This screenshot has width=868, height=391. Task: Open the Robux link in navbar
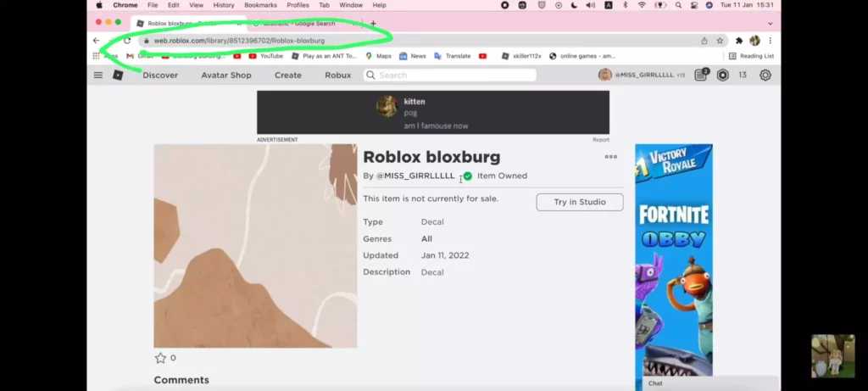[x=337, y=75]
